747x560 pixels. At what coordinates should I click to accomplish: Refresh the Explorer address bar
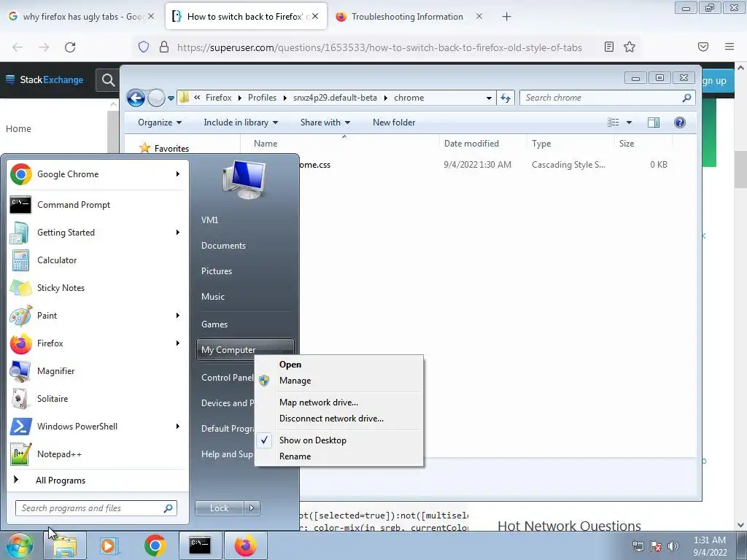click(506, 98)
